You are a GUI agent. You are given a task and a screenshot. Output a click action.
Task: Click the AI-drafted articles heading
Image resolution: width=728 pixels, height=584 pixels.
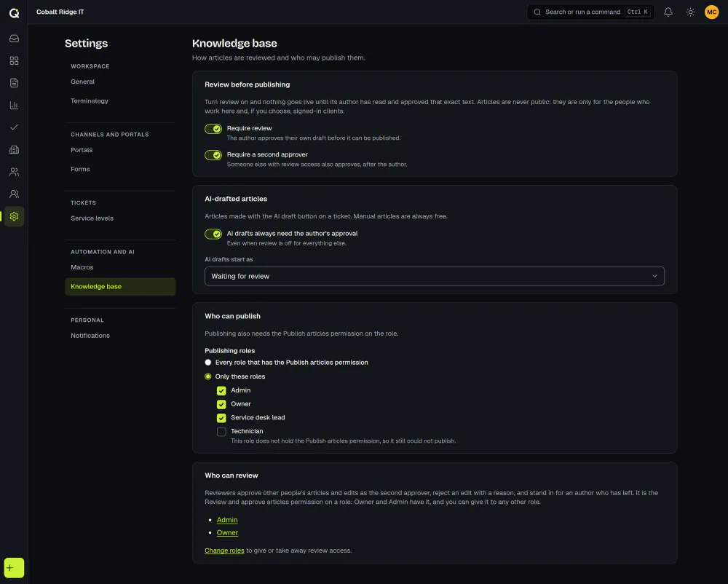236,199
